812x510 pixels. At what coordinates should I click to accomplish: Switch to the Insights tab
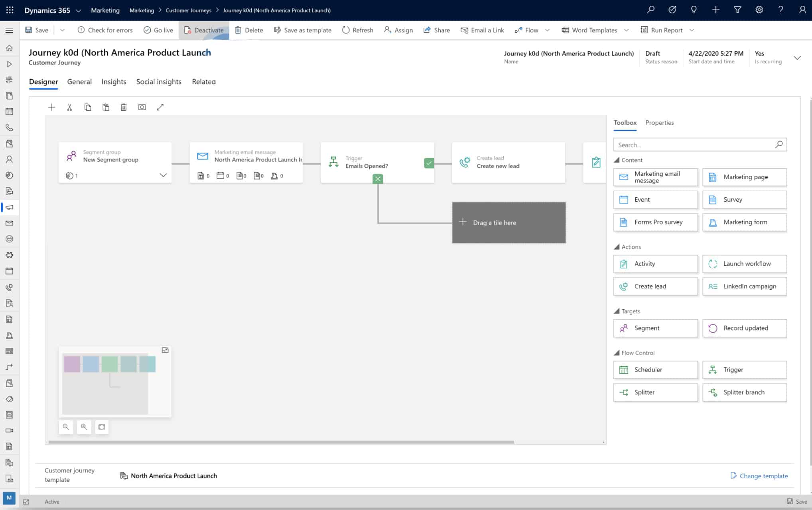[114, 82]
